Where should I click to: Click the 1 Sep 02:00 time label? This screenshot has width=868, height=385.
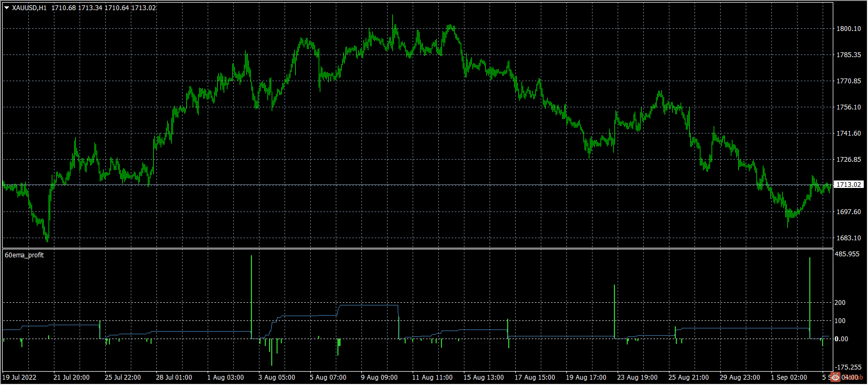point(789,378)
